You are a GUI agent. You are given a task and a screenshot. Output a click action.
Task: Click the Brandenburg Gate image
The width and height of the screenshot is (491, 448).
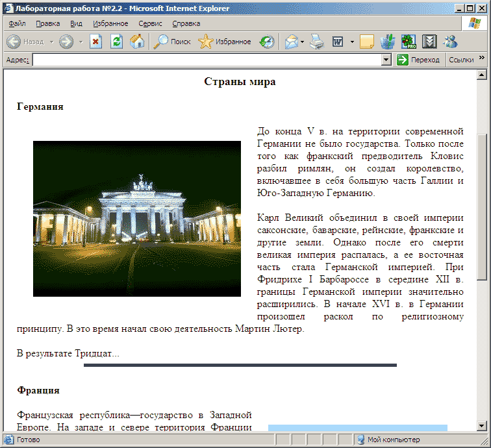[137, 219]
